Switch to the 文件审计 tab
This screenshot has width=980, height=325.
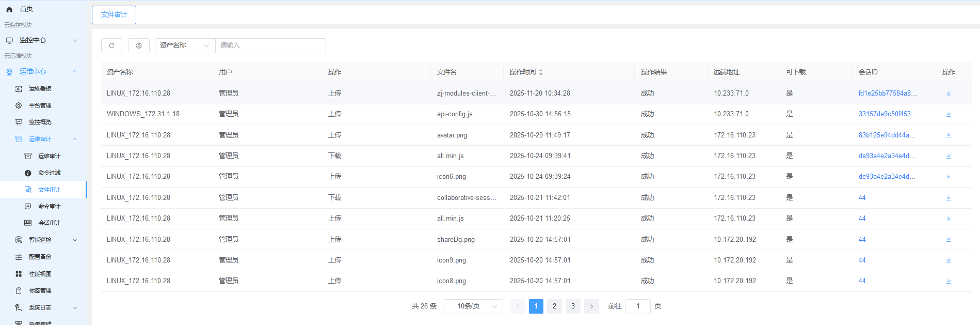tap(114, 15)
